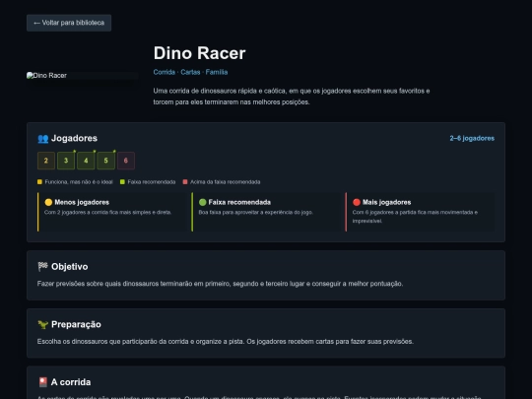Open the Cartas category tag

[x=190, y=72]
